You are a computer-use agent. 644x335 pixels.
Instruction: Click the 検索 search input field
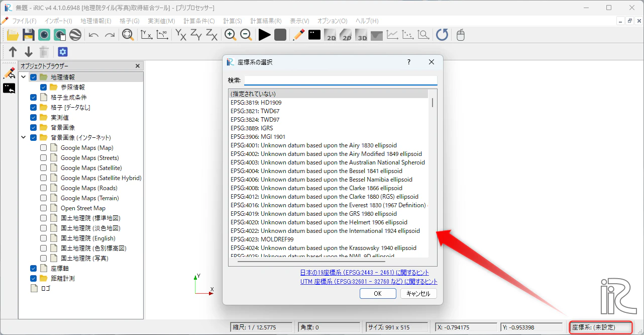tap(341, 80)
